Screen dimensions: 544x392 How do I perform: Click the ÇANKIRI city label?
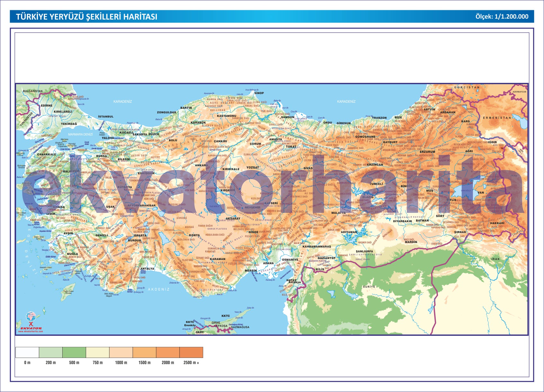click(220, 141)
